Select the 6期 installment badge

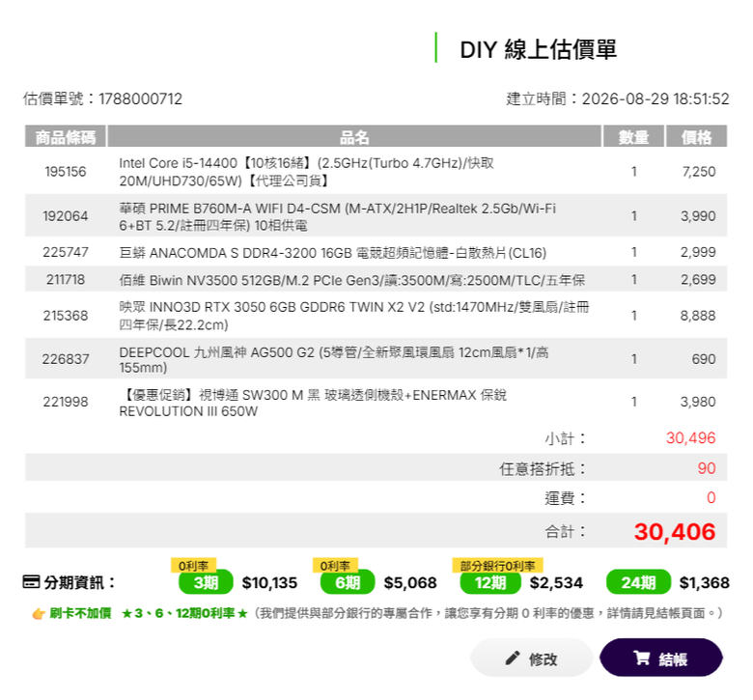coord(348,582)
